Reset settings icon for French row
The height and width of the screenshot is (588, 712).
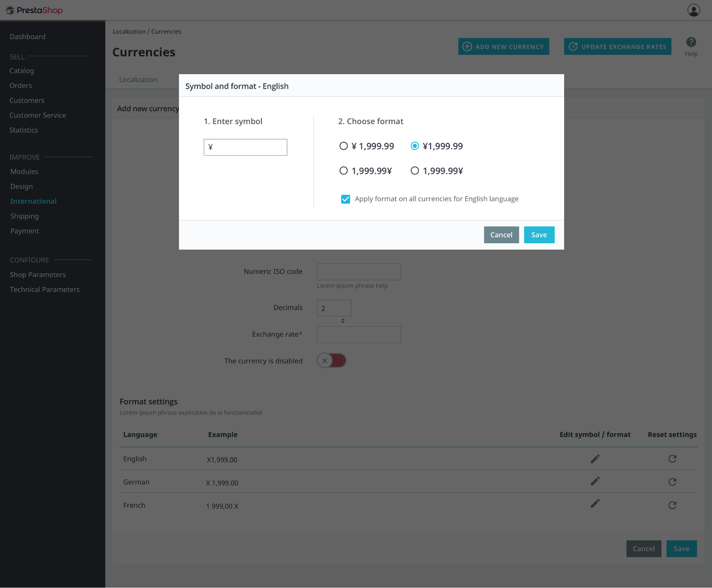click(x=672, y=505)
